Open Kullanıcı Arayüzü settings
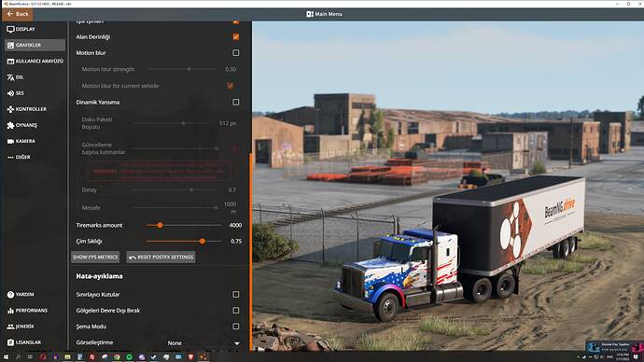 tap(35, 62)
